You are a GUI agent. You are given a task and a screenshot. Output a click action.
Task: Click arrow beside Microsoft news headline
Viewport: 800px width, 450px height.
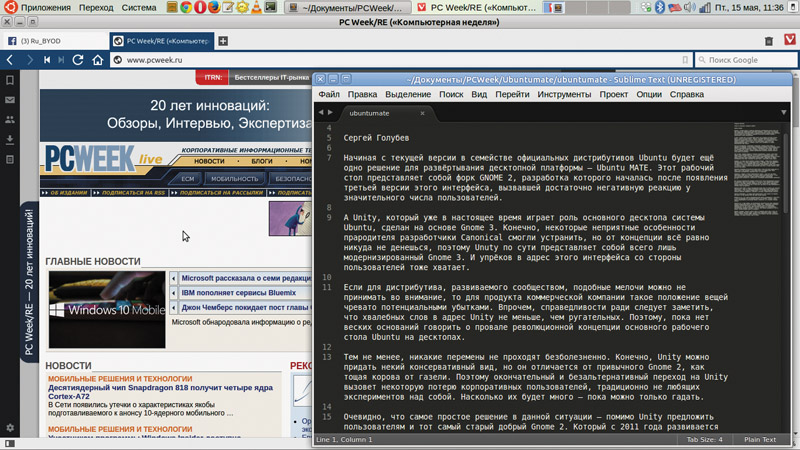click(173, 278)
